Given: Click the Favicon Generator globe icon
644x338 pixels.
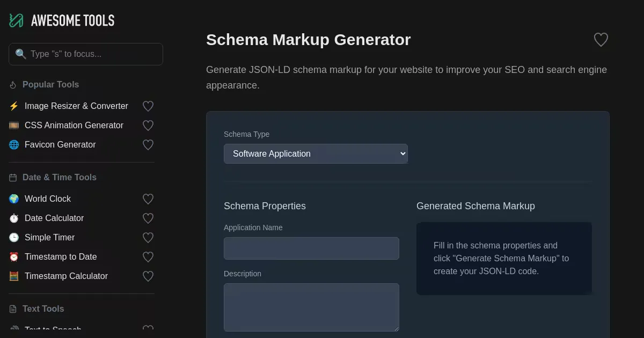Looking at the screenshot, I should (14, 145).
